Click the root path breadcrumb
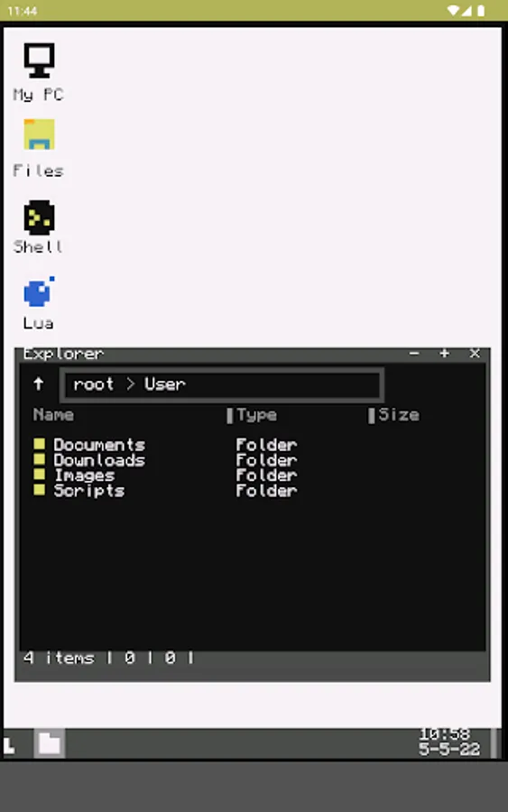Viewport: 508px width, 812px height. 93,384
